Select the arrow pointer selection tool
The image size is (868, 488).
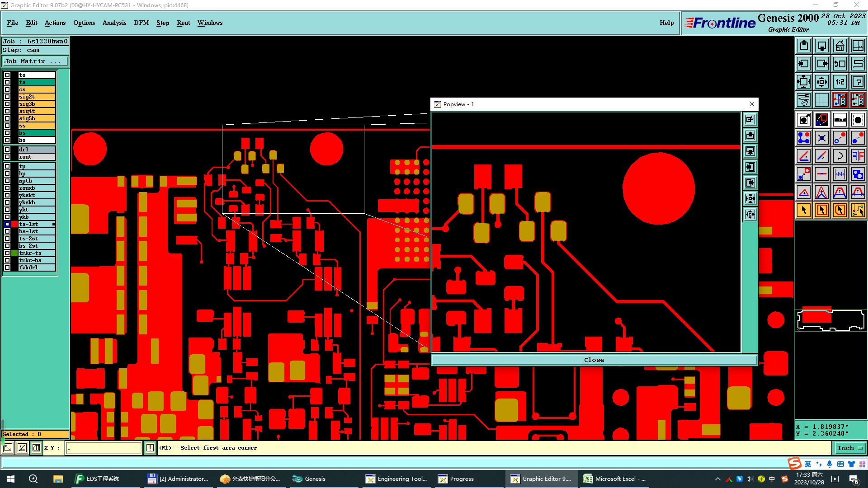pyautogui.click(x=804, y=210)
